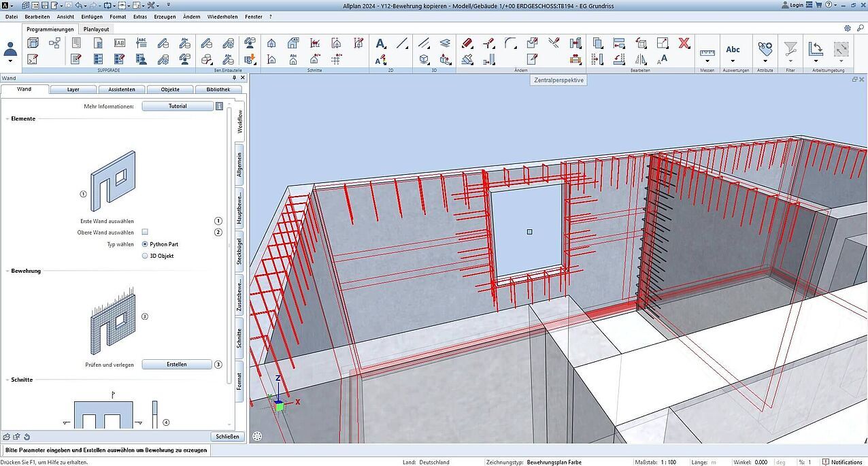The height and width of the screenshot is (466, 868).
Task: Choose the 3D Objekt radio option
Action: 145,256
